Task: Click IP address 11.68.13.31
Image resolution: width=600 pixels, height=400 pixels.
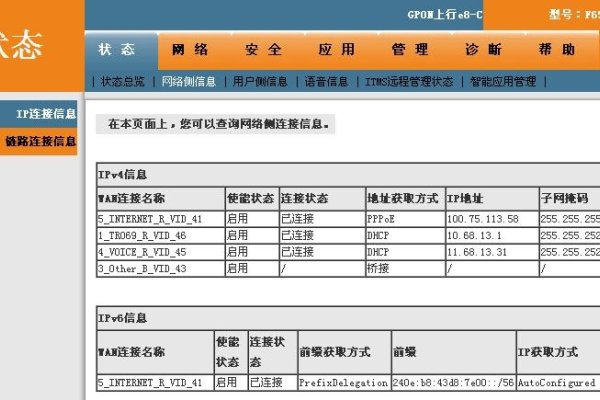Action: [x=477, y=252]
